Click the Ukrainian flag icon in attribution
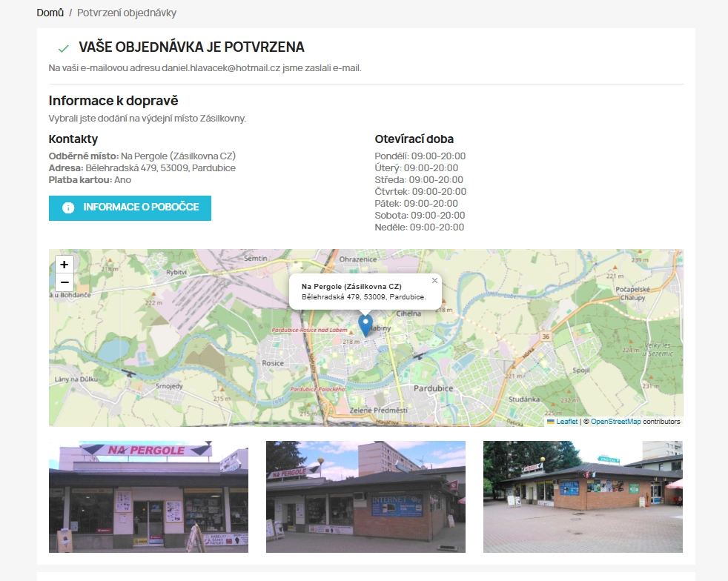 551,422
